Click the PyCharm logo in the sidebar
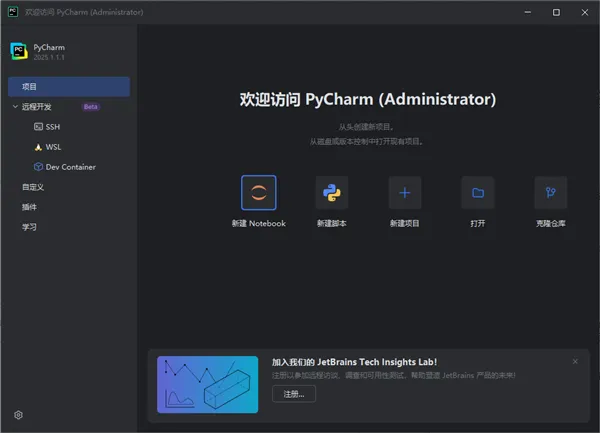Viewport: 600px width, 433px height. 19,51
